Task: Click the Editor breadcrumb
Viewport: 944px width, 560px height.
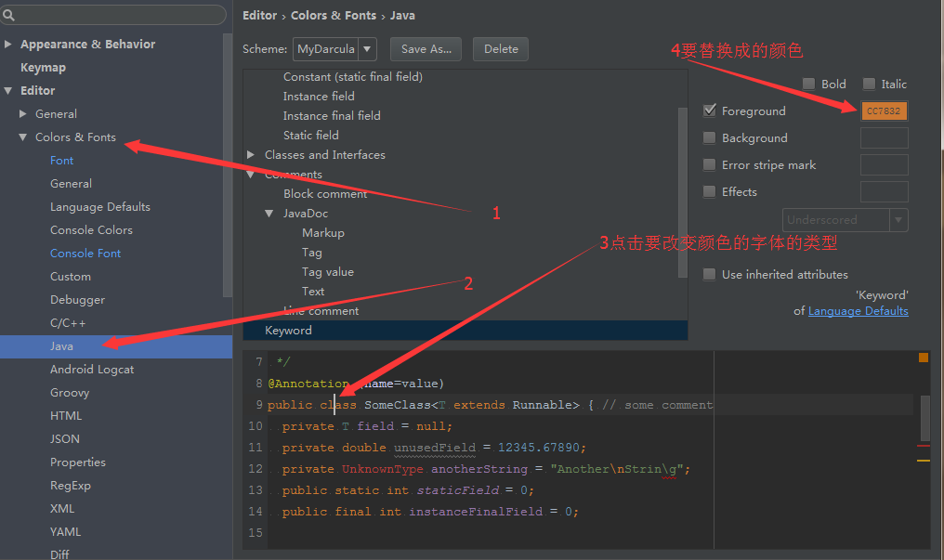Action: tap(259, 16)
